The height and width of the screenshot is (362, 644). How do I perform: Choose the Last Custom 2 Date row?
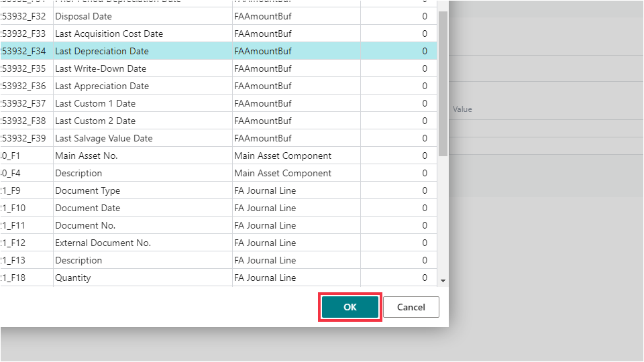(x=219, y=121)
